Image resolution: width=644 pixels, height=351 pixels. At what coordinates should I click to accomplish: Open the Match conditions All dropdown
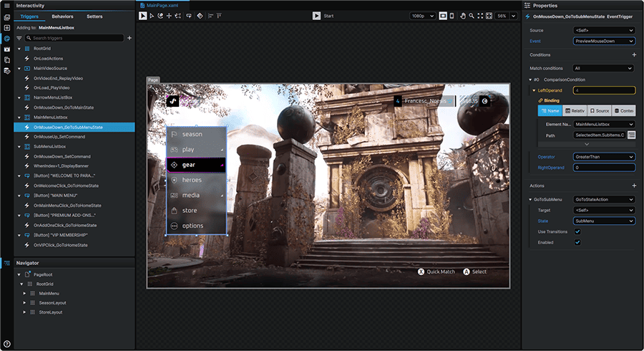tap(604, 68)
